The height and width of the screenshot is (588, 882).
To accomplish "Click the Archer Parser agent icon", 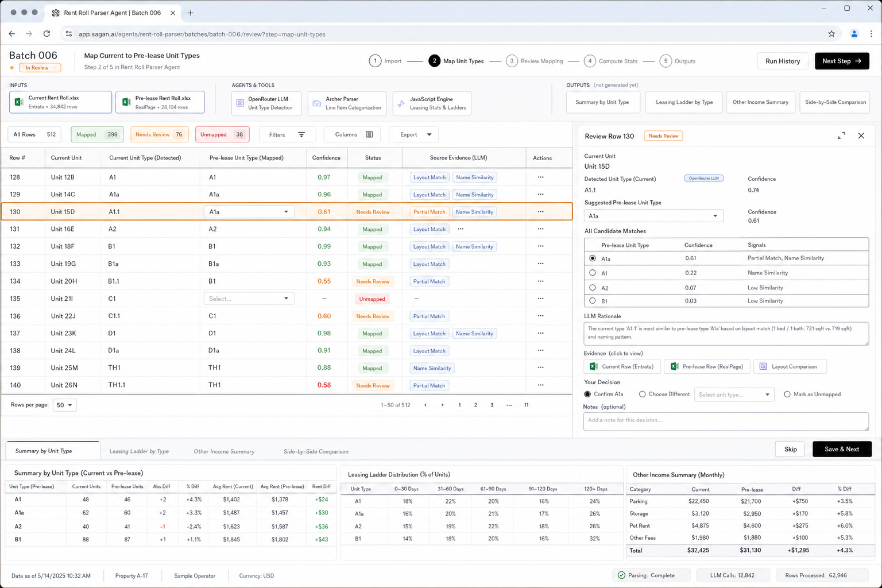I will pyautogui.click(x=316, y=103).
